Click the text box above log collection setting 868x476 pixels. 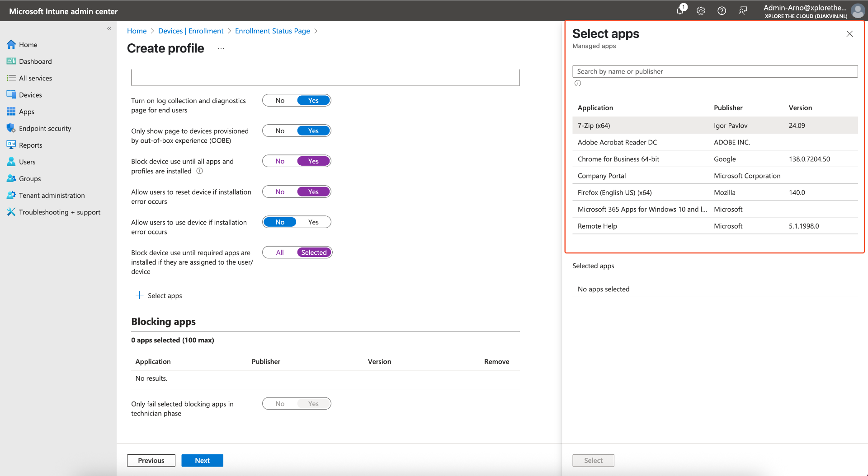(x=325, y=77)
